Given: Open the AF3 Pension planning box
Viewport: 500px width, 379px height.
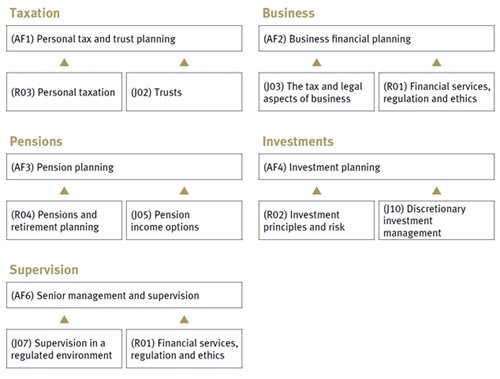Looking at the screenshot, I should 124,167.
